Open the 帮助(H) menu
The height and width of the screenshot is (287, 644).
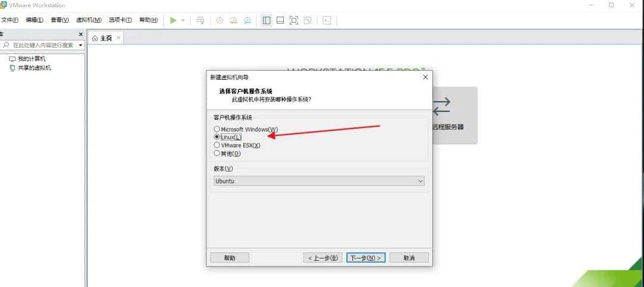tap(148, 20)
